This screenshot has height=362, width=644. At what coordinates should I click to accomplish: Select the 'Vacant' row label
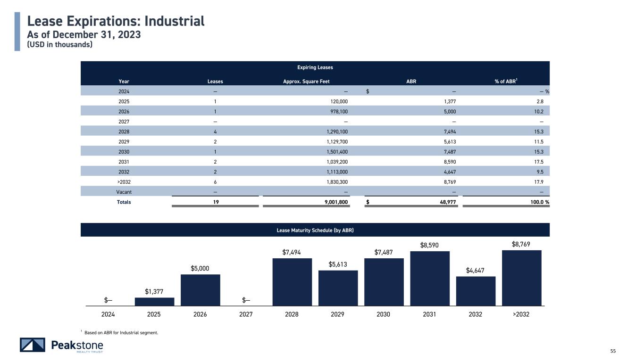coord(124,191)
